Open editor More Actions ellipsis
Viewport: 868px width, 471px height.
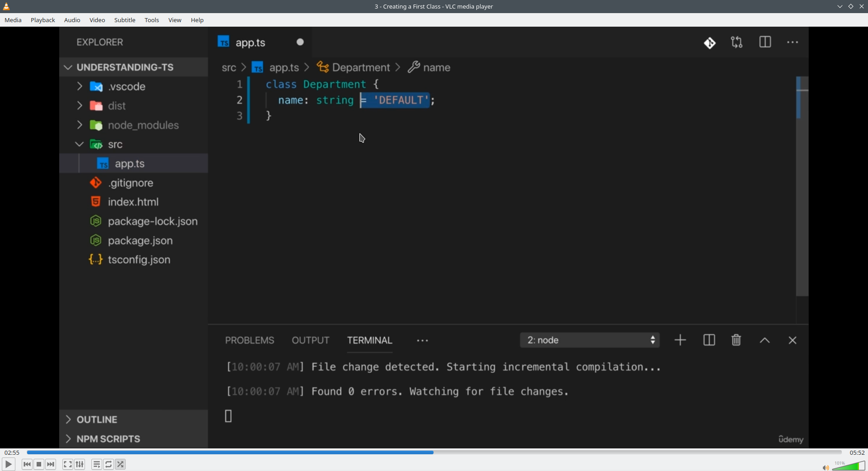[x=793, y=42]
